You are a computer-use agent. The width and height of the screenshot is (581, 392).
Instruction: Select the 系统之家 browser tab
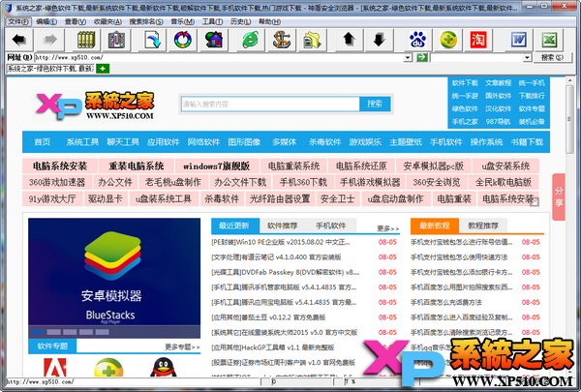point(50,69)
